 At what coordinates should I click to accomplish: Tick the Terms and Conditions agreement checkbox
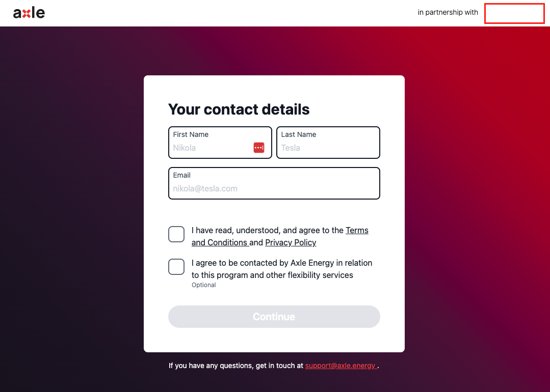176,234
